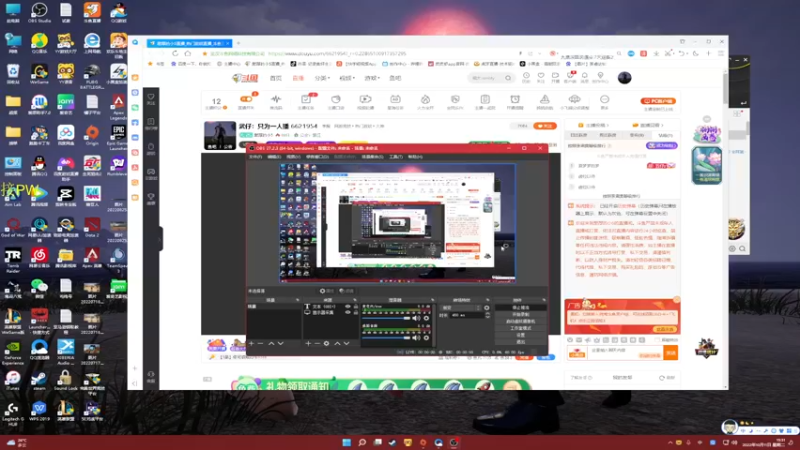Open the Recycle Bin desktop icon

(13, 74)
